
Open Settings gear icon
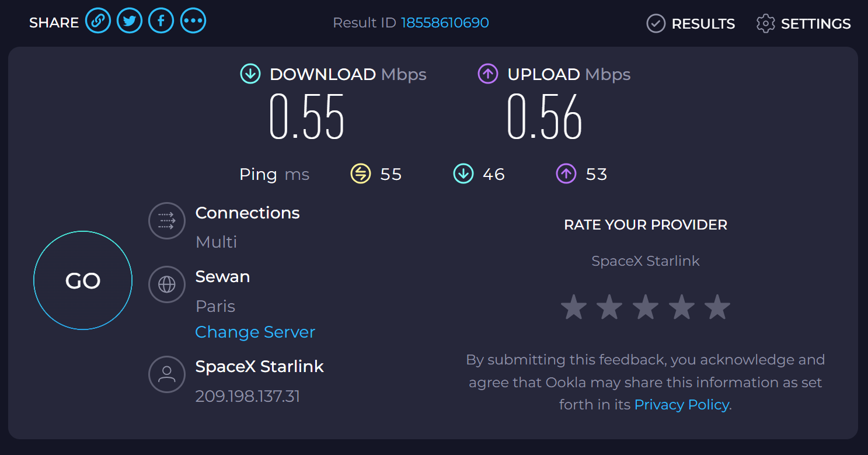765,23
